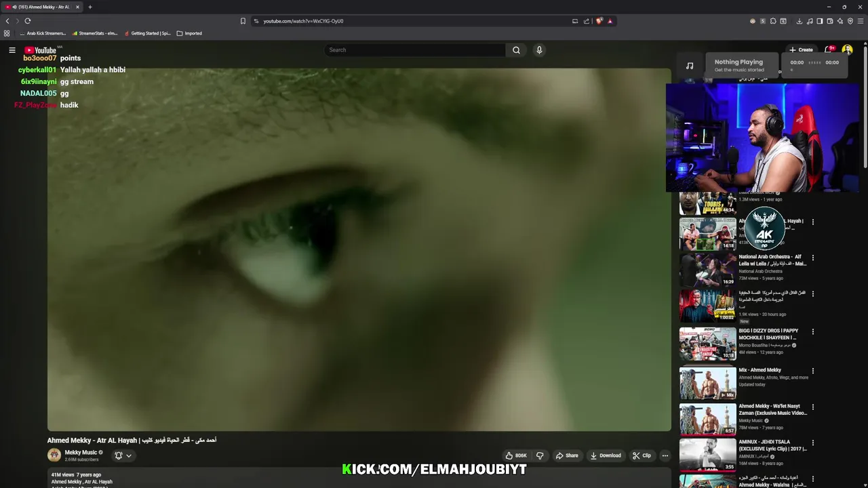This screenshot has height=488, width=868.
Task: Reload the page with the refresh icon
Action: tap(28, 21)
